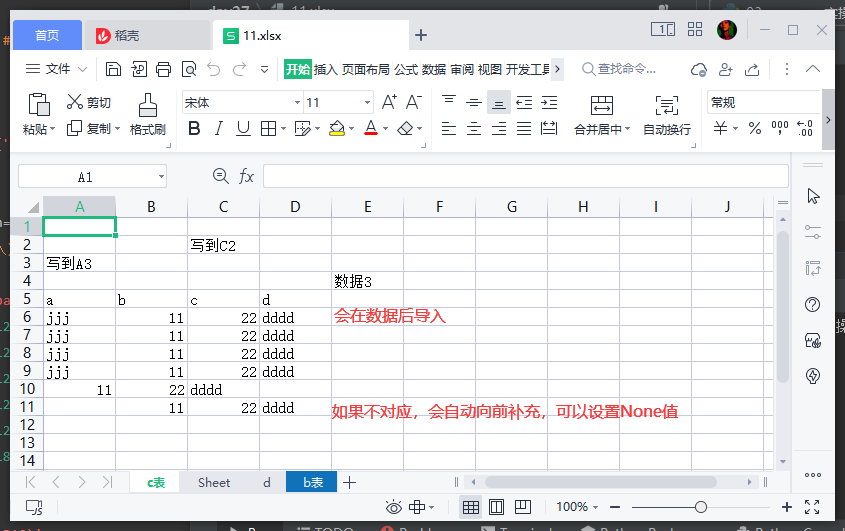Open the Copy (复制) dropdown arrow
Viewport: 845px width, 531px height.
point(117,129)
